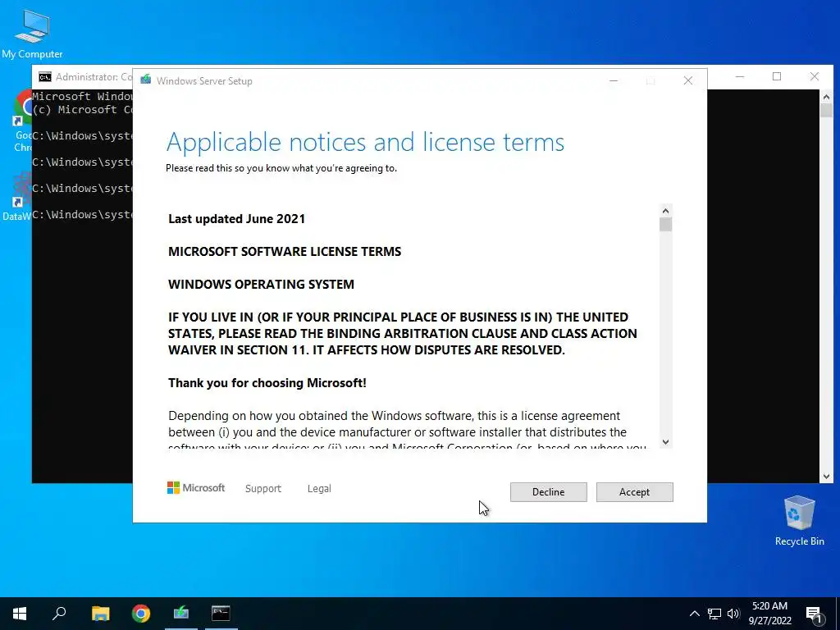Click 'MICROSOFT SOFTWARE LICENSE TERMS' heading
This screenshot has width=840, height=630.
point(285,251)
